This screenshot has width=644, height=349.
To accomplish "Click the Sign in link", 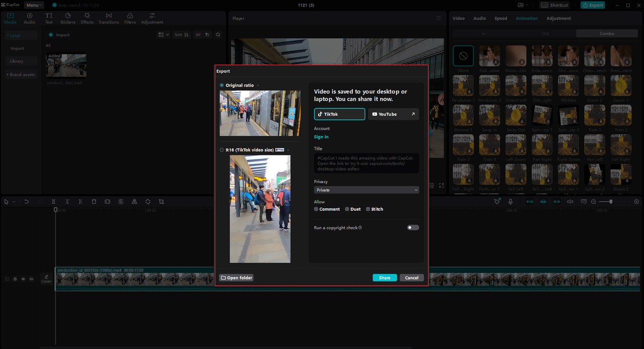I will [321, 137].
